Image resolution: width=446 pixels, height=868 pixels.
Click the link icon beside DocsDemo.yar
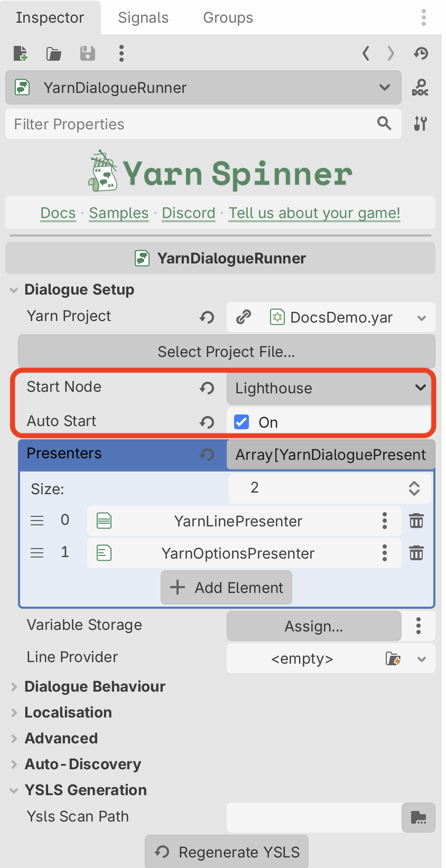(x=243, y=317)
